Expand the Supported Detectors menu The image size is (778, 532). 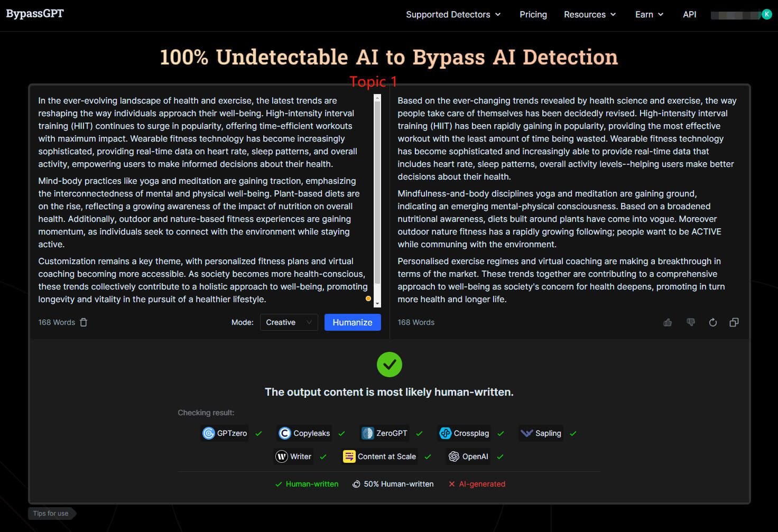point(453,14)
